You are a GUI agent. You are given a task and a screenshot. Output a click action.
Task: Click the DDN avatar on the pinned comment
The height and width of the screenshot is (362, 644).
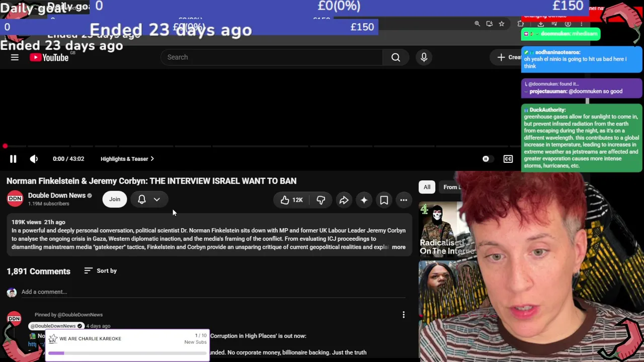click(14, 318)
